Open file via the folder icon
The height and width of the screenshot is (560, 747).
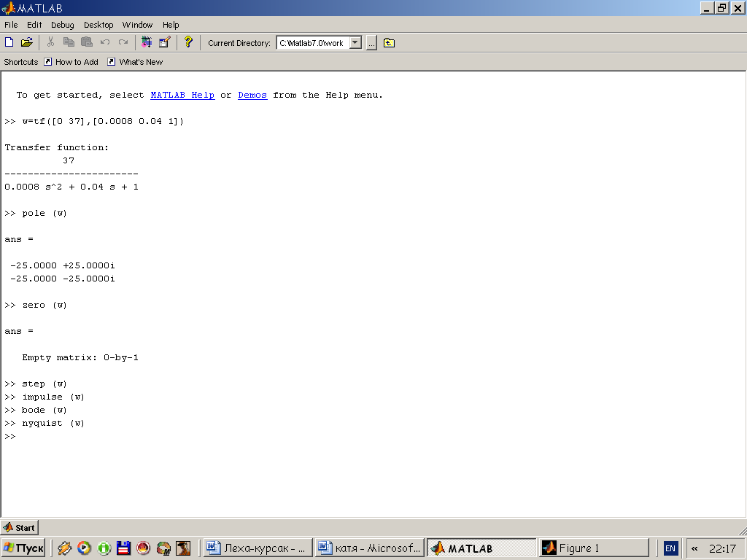point(27,42)
